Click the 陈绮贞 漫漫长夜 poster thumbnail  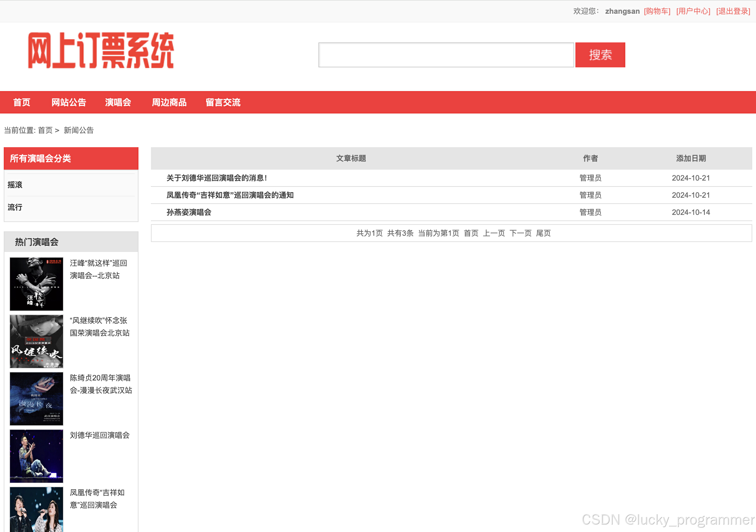click(x=36, y=398)
